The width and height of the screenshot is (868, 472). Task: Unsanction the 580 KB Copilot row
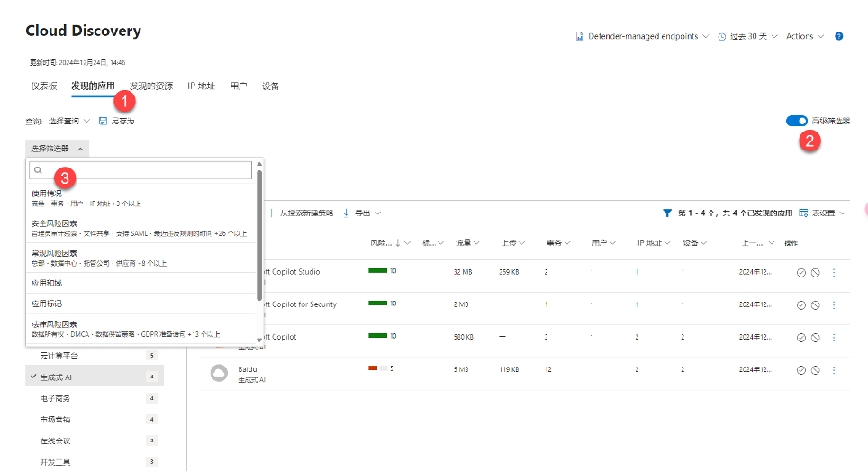tap(816, 338)
